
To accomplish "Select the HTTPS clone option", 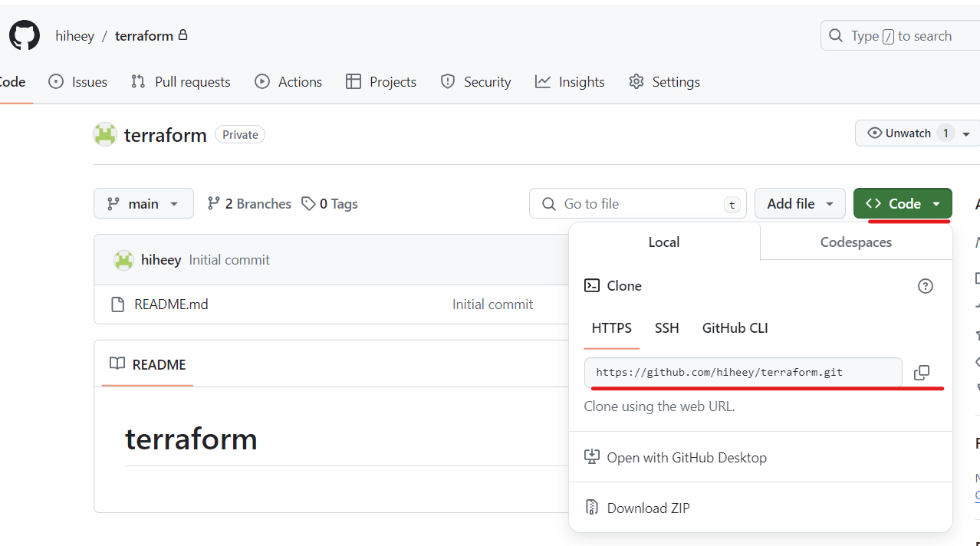I will coord(612,328).
